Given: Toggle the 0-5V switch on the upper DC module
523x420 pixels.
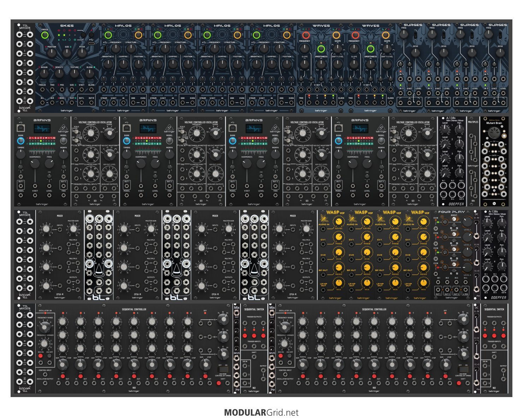Looking at the screenshot, I should coord(477,223).
